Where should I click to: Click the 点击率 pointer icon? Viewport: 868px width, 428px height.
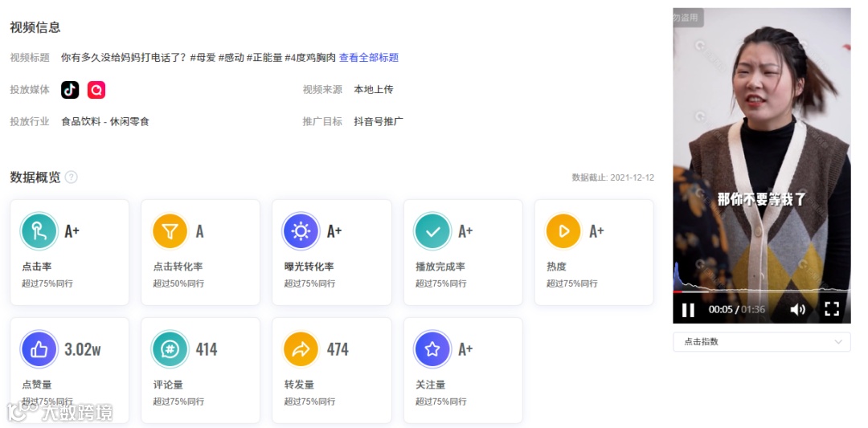coord(39,231)
